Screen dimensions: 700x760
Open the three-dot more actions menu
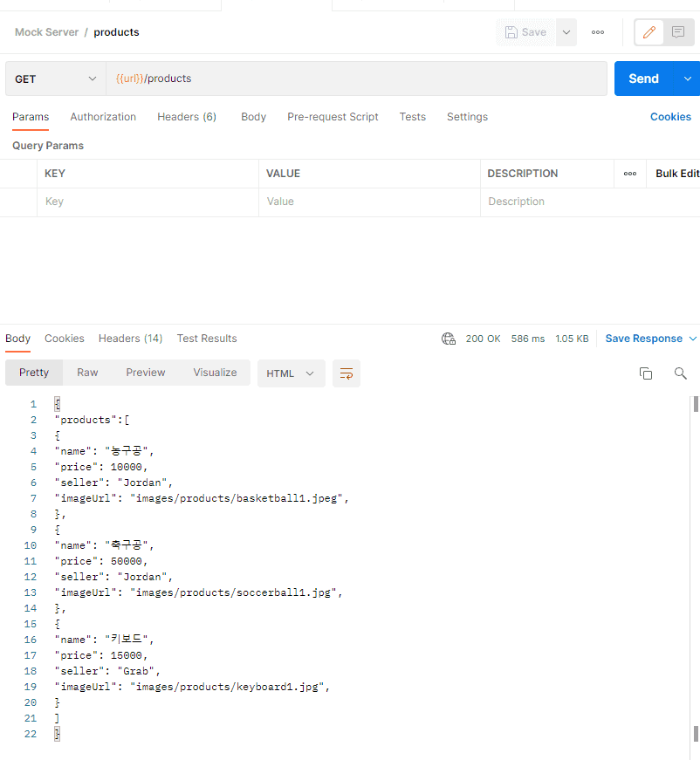pyautogui.click(x=598, y=32)
